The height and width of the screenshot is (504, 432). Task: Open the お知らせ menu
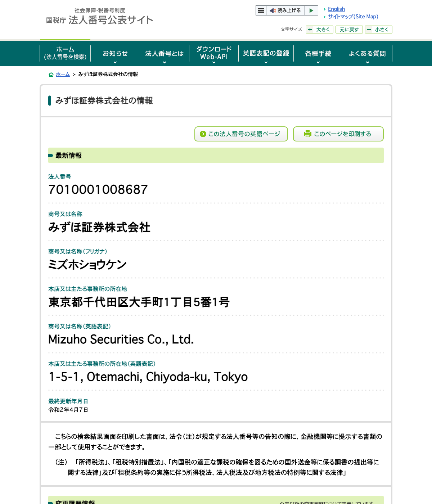tap(115, 53)
